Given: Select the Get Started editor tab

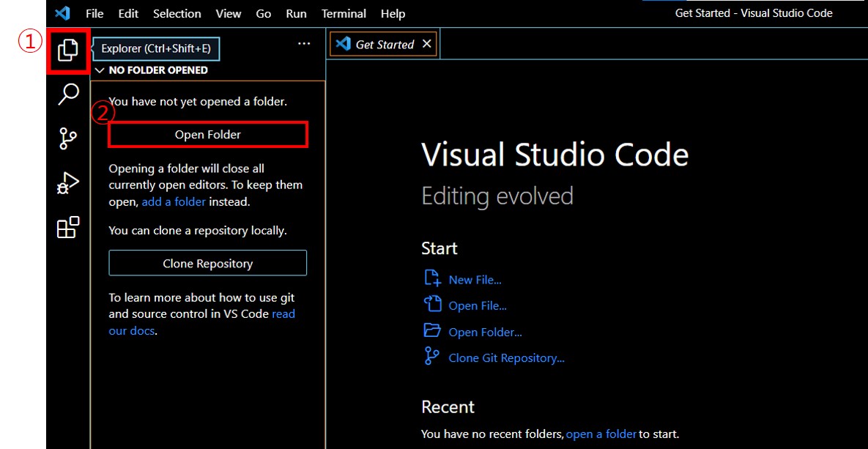Looking at the screenshot, I should (x=383, y=44).
